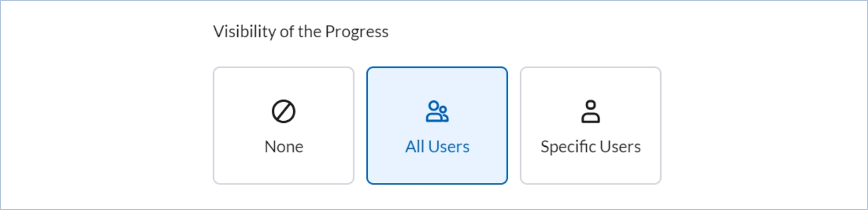The width and height of the screenshot is (868, 210).
Task: Set progress visibility to None
Action: [284, 125]
